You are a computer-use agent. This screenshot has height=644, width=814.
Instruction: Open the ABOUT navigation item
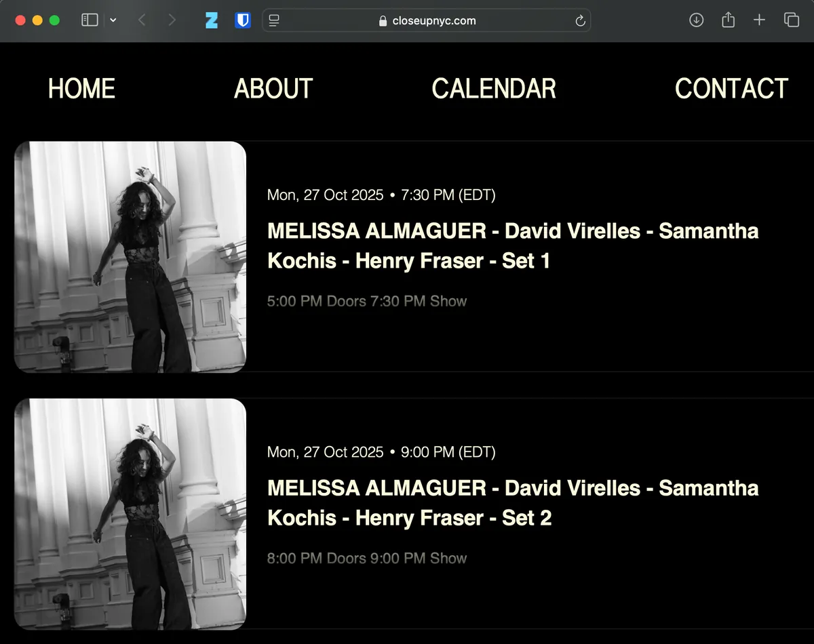click(273, 89)
